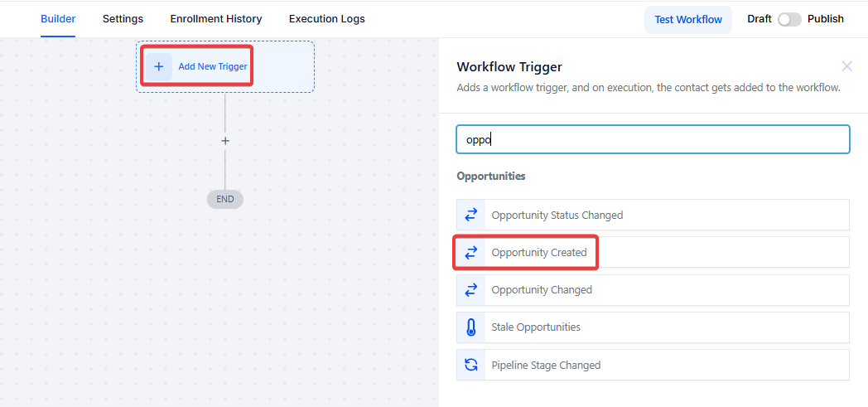
Task: Toggle the Draft/Publish switch
Action: tap(788, 19)
